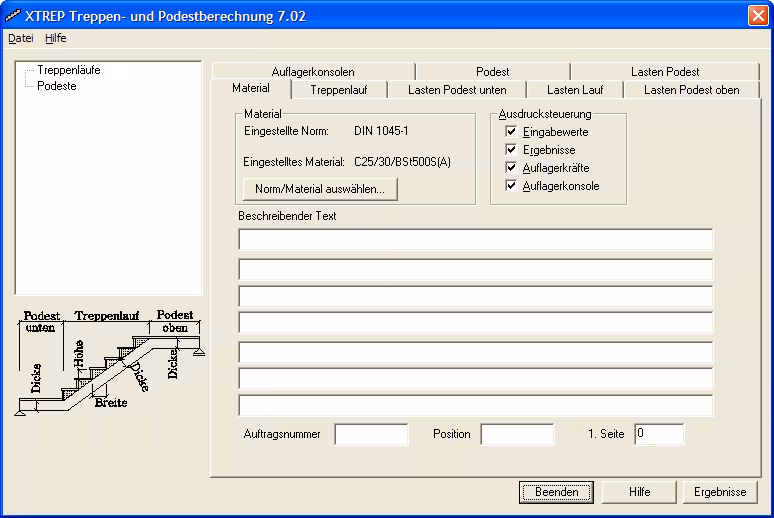Click the first Beschreibender Text field
Image resolution: width=774 pixels, height=518 pixels.
[475, 239]
